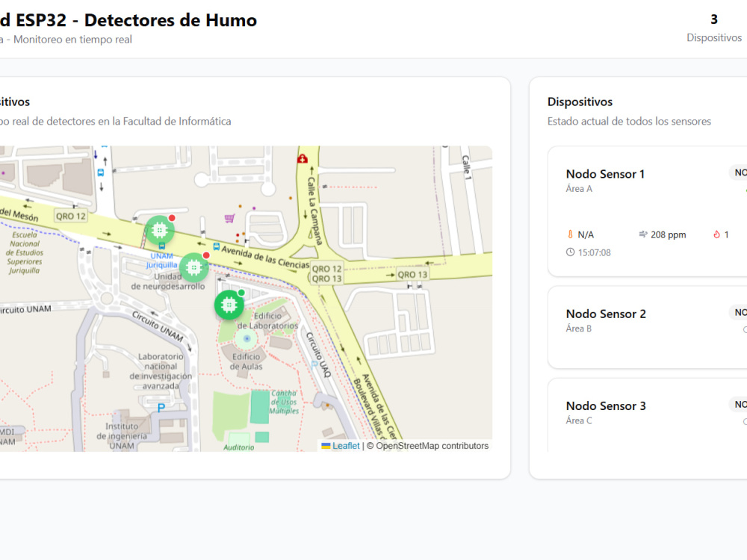Click the Calle La Campana street label
The image size is (747, 560).
(x=315, y=211)
